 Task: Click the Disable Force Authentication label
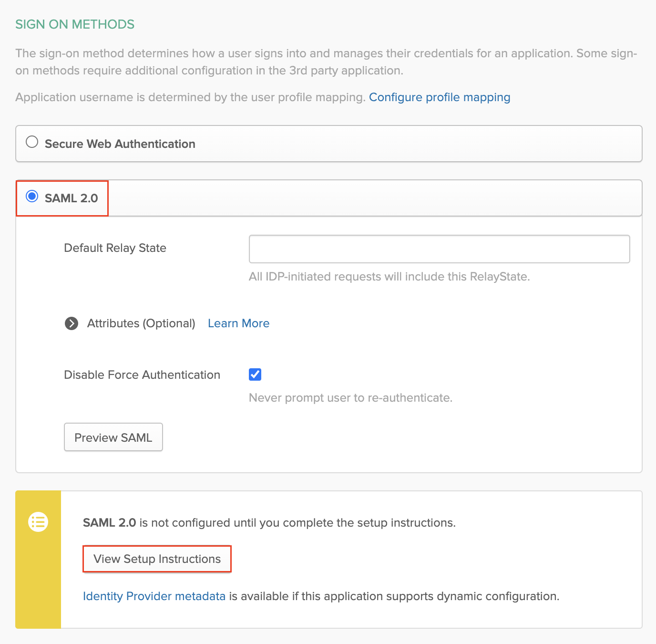pyautogui.click(x=142, y=374)
